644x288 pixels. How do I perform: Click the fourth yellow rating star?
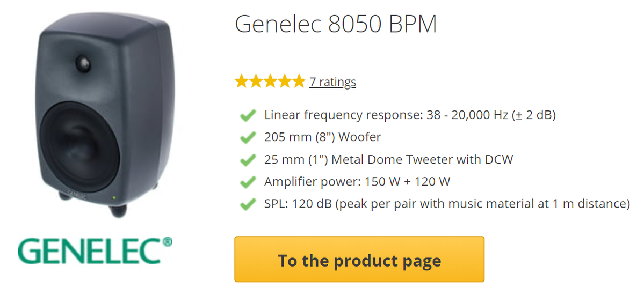pyautogui.click(x=284, y=82)
